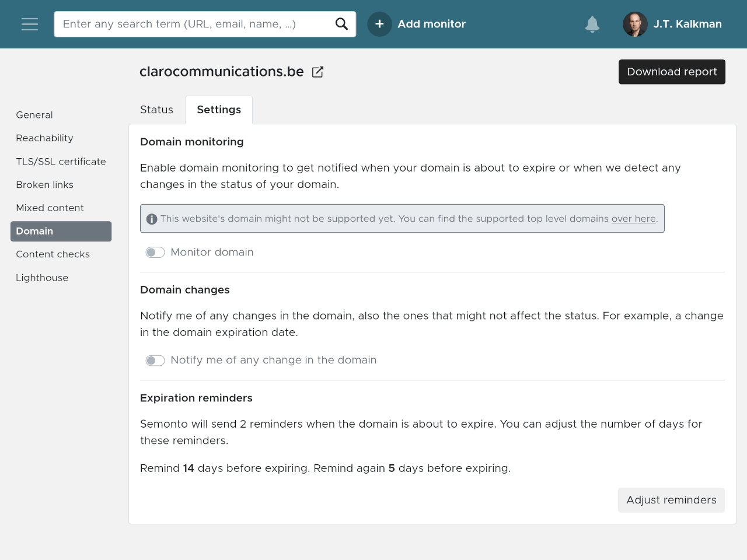This screenshot has height=560, width=747.
Task: Click the info icon in domain notice
Action: coord(152,219)
